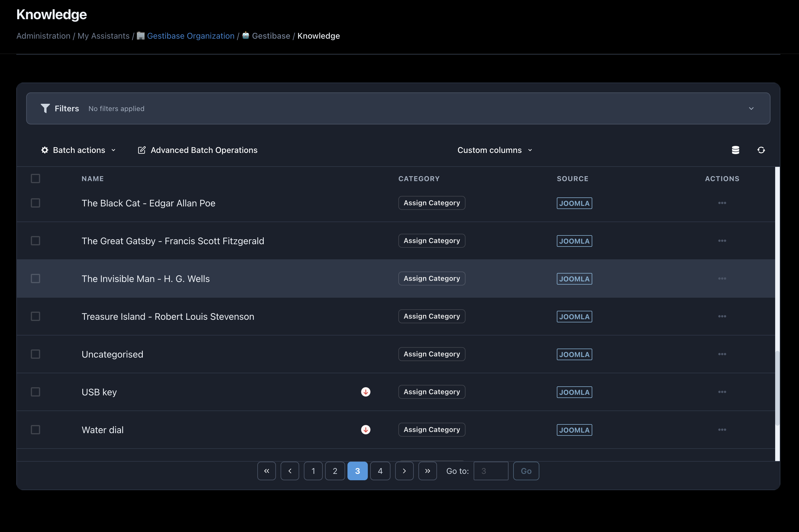
Task: Click the red download arrow on Water dial row
Action: [365, 430]
